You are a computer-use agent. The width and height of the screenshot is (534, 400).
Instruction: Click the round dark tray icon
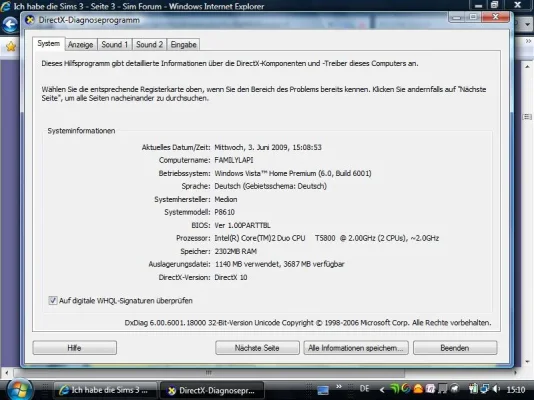[x=455, y=389]
